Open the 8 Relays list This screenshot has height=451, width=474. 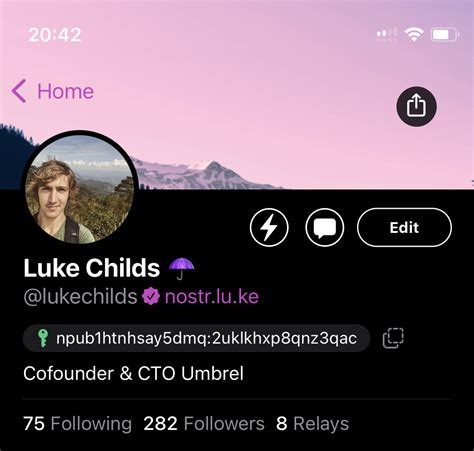312,424
